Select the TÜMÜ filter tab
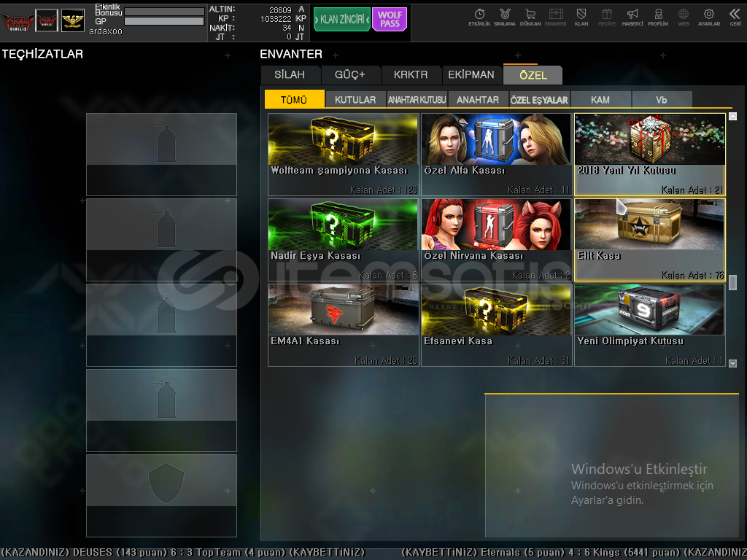 (295, 99)
